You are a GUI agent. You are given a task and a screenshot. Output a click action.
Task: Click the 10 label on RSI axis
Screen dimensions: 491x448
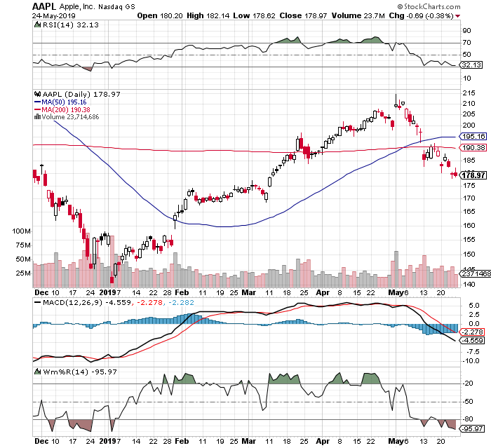tap(467, 79)
